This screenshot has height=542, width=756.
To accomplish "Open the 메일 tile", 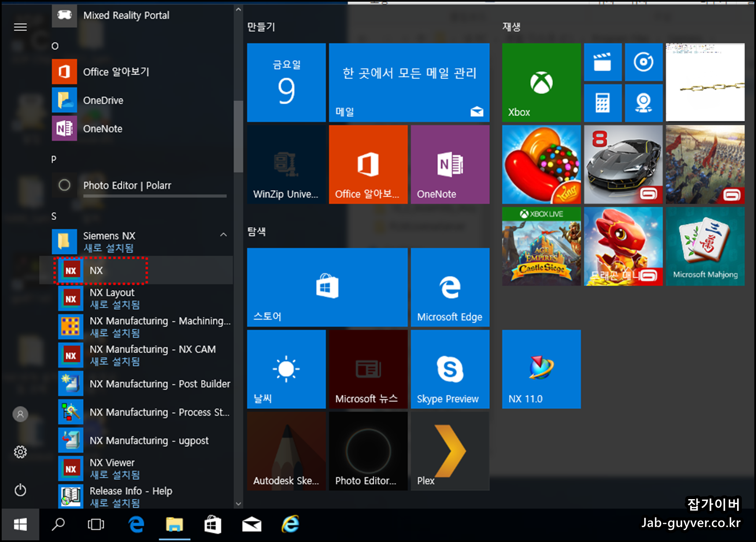I will [x=409, y=83].
